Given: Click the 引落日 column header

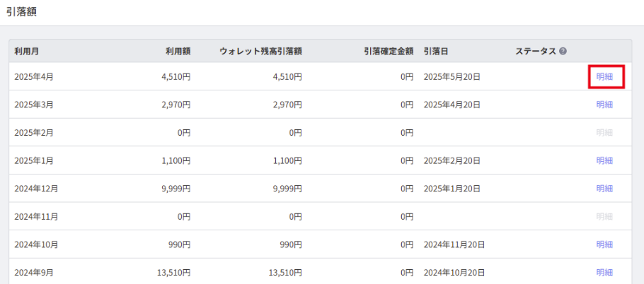Looking at the screenshot, I should 436,52.
